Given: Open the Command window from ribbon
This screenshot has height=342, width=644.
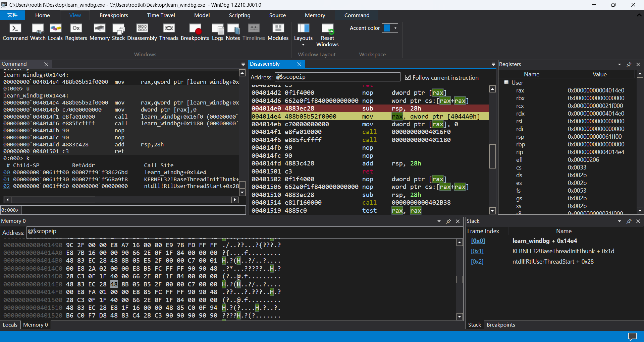Looking at the screenshot, I should pyautogui.click(x=15, y=32).
